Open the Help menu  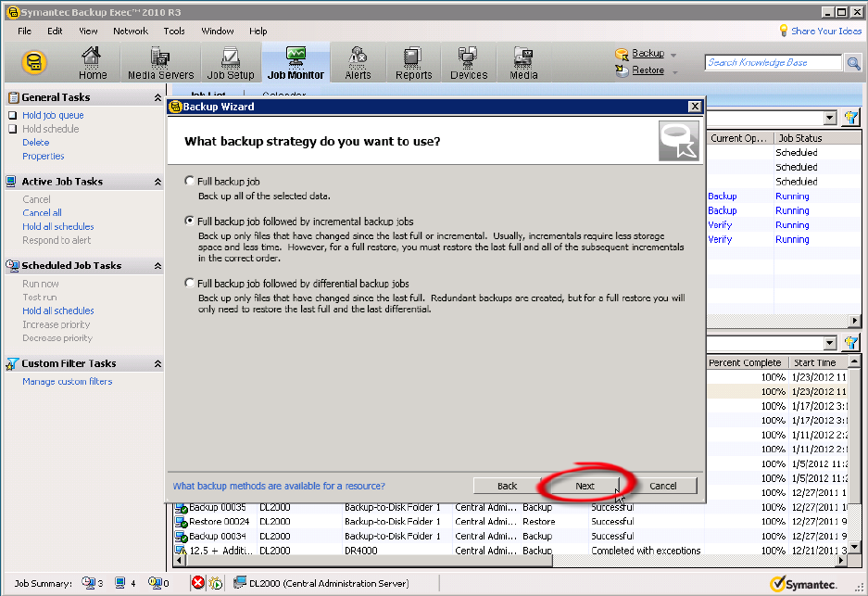(258, 31)
